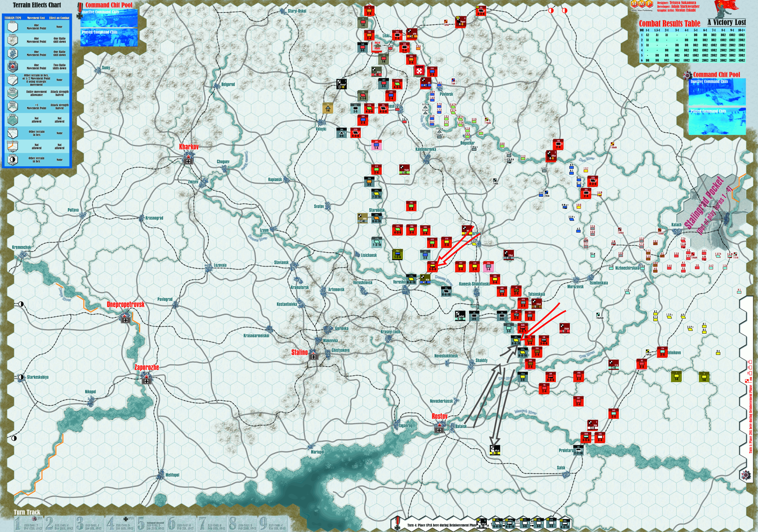Select the 23Pz 8-4-10 counter
Screen dimensions: 758x532
coord(523,353)
